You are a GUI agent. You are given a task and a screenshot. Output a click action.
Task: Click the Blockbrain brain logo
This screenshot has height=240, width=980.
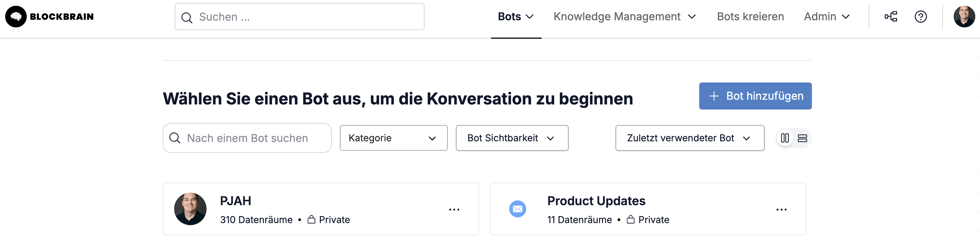16,16
